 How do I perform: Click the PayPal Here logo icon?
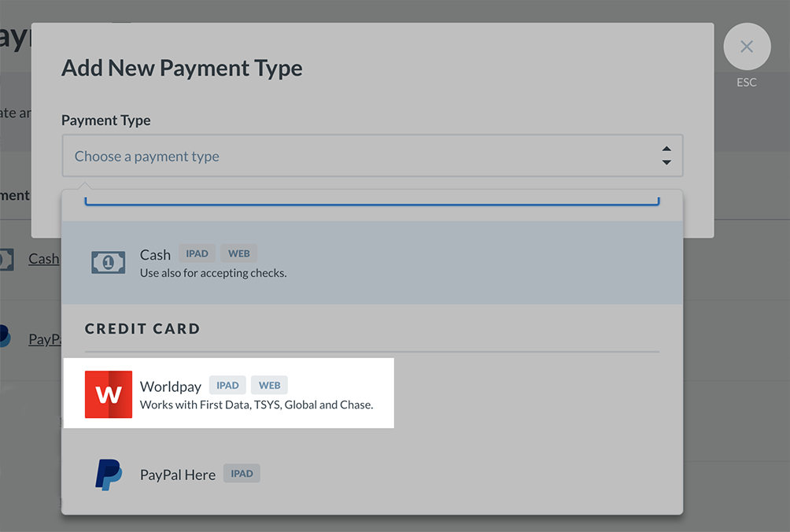tap(110, 474)
